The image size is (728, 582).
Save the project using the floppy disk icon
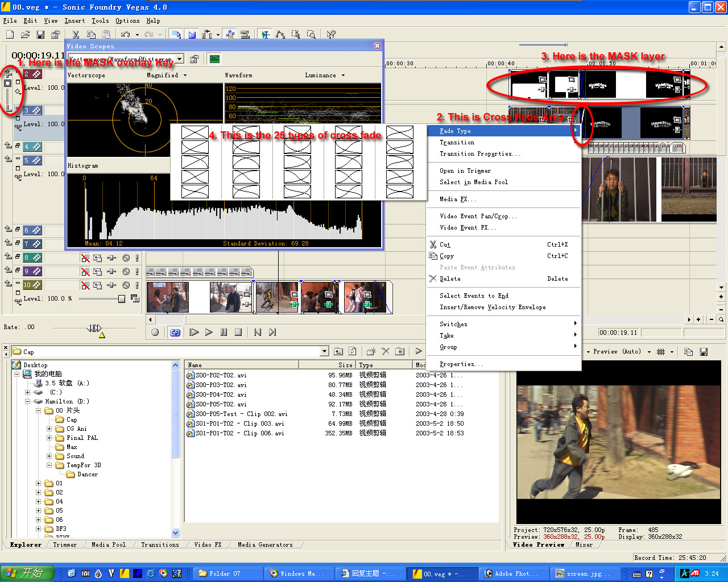click(40, 35)
